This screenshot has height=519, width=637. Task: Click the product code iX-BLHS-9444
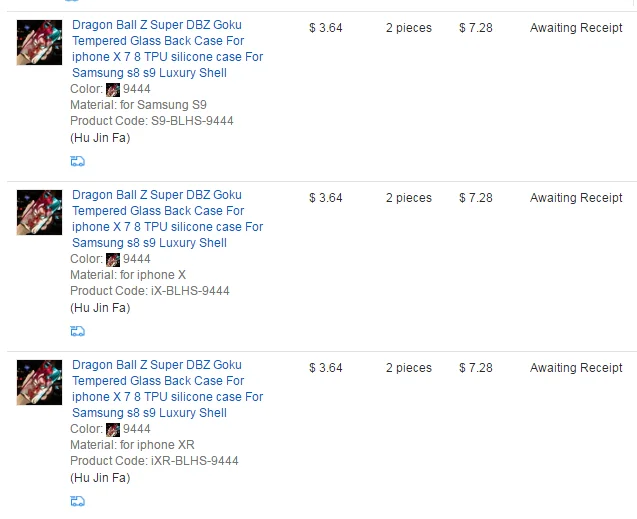(x=190, y=291)
